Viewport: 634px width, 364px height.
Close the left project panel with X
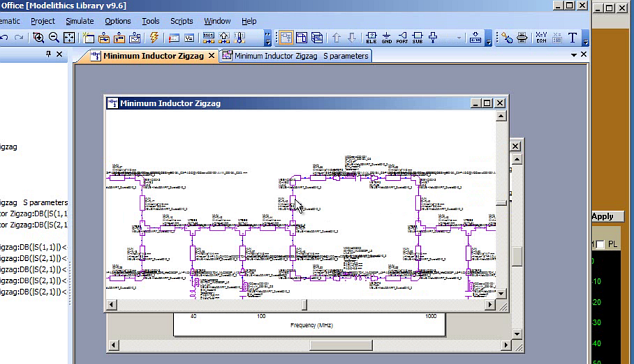click(x=59, y=54)
